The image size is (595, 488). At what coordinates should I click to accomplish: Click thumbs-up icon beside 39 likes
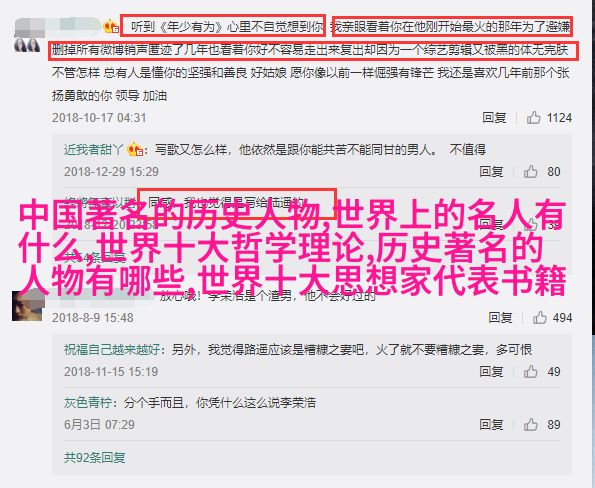[x=530, y=225]
